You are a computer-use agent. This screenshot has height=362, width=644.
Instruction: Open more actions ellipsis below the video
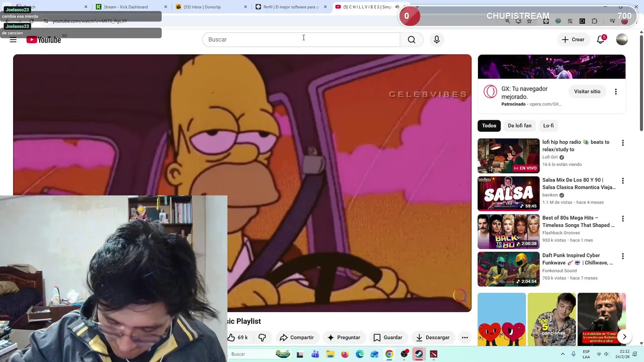tap(465, 337)
